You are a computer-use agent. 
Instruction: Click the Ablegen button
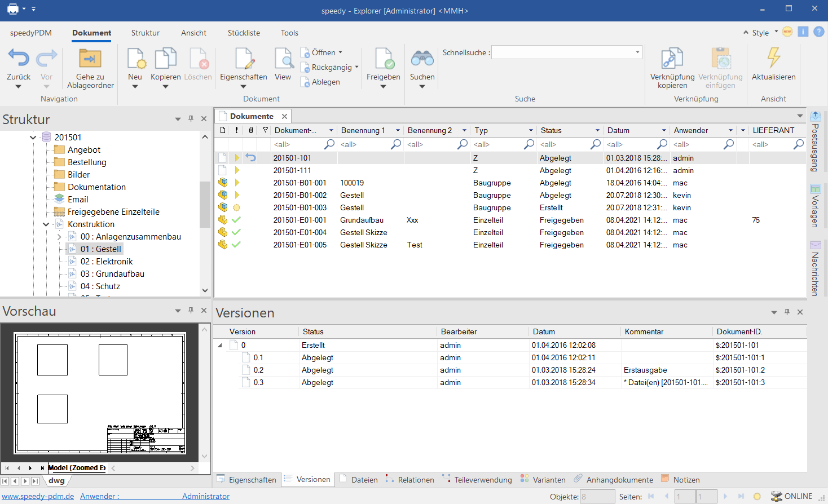pos(325,82)
